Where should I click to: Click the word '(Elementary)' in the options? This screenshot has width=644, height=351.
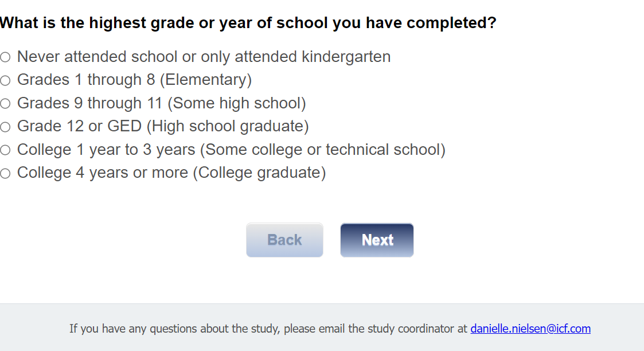205,80
